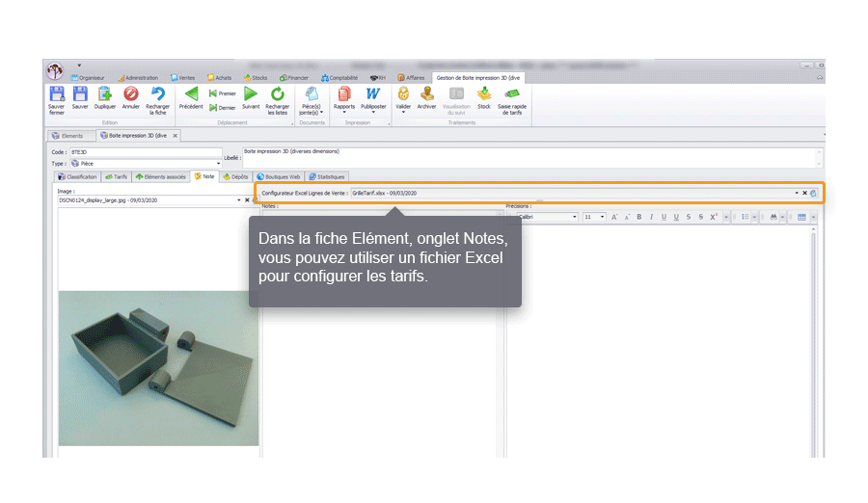Open the Organiseur ribbon tab

(88, 78)
